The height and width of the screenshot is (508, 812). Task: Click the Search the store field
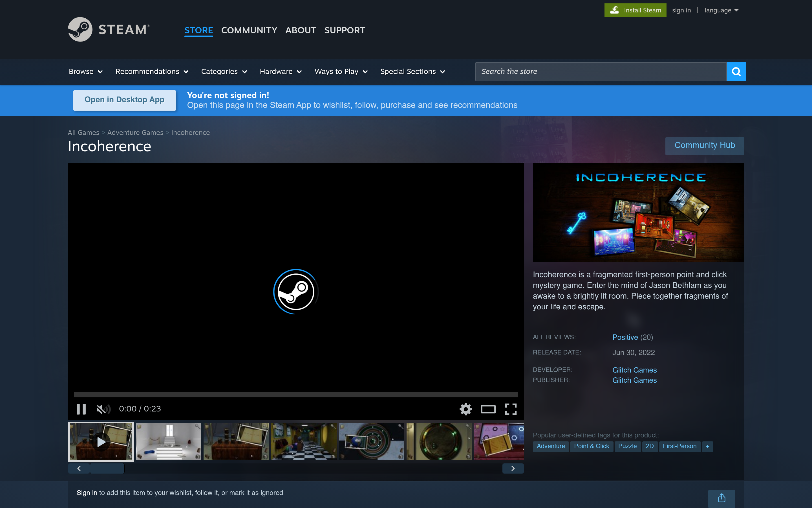click(x=601, y=72)
